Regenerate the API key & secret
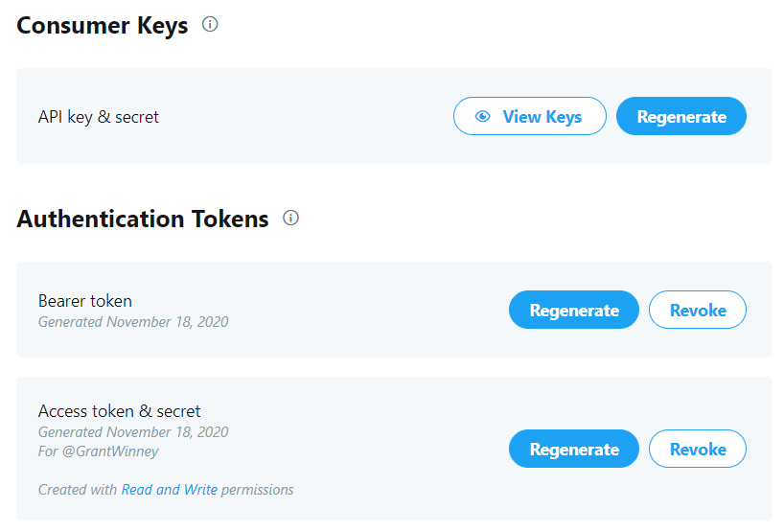This screenshot has height=532, width=784. coord(681,116)
